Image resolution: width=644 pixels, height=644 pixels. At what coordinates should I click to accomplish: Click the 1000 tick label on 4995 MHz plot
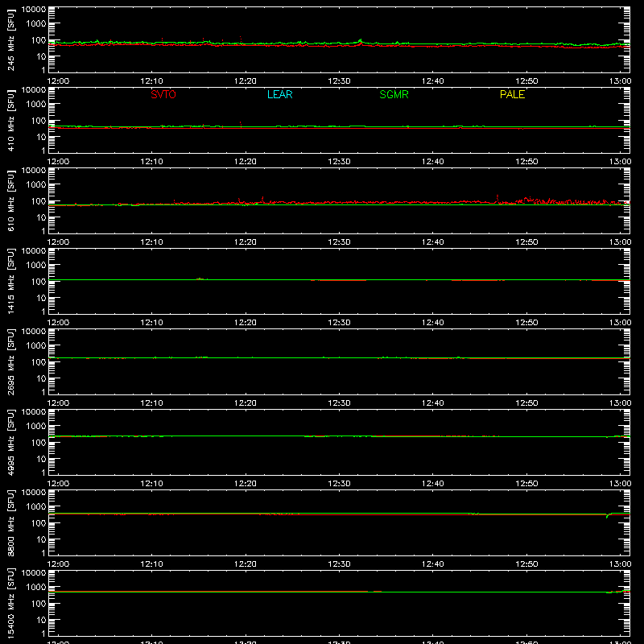pos(36,427)
